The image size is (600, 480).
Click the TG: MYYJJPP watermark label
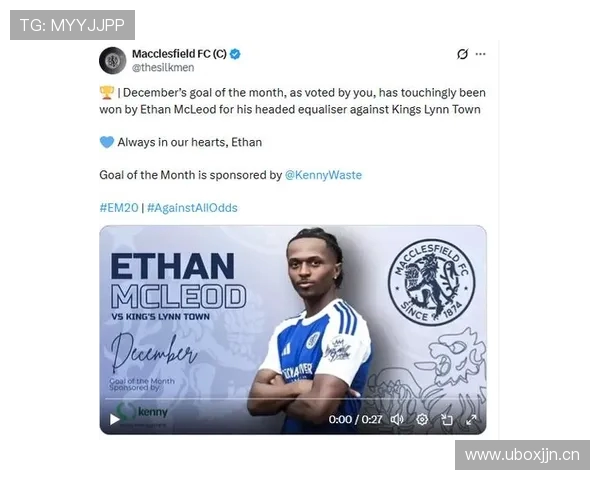click(x=72, y=25)
